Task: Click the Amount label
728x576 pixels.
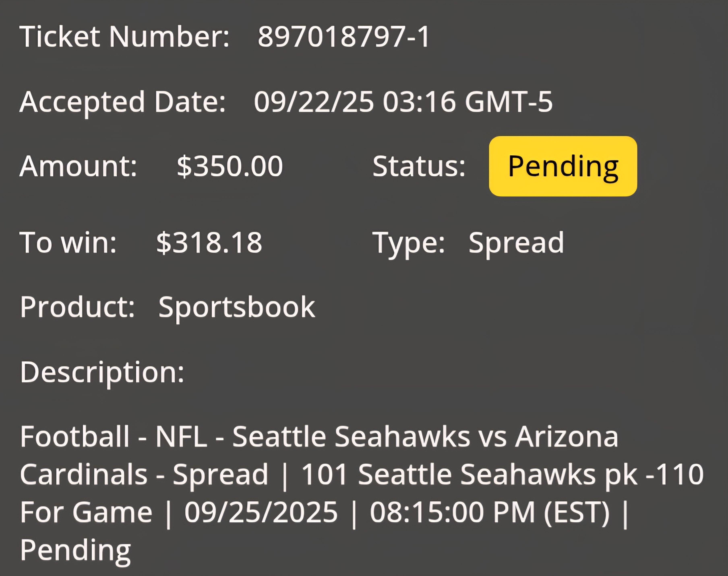Action: pyautogui.click(x=78, y=166)
